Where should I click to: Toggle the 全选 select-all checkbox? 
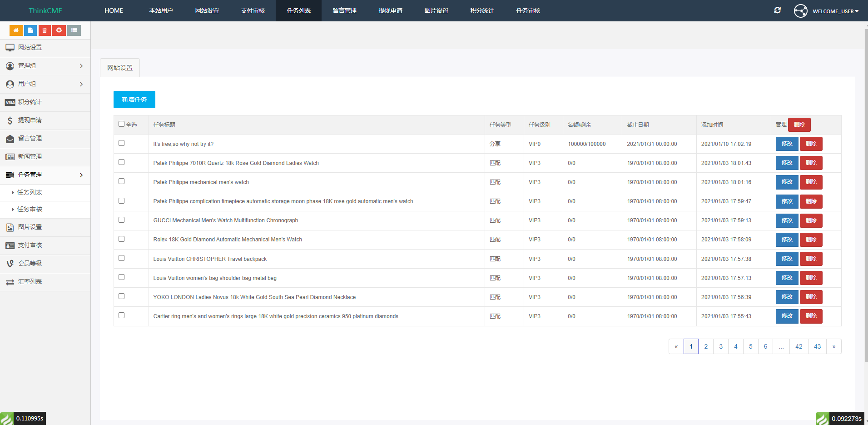click(x=121, y=124)
